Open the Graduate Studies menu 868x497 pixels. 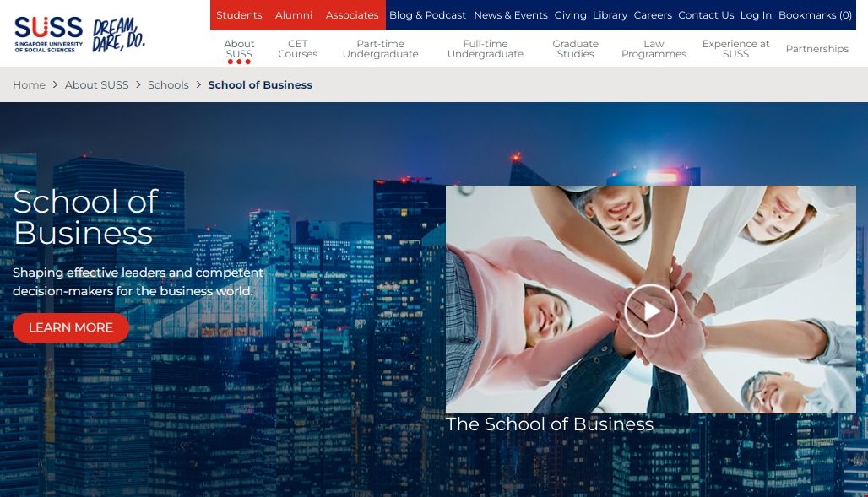(575, 49)
